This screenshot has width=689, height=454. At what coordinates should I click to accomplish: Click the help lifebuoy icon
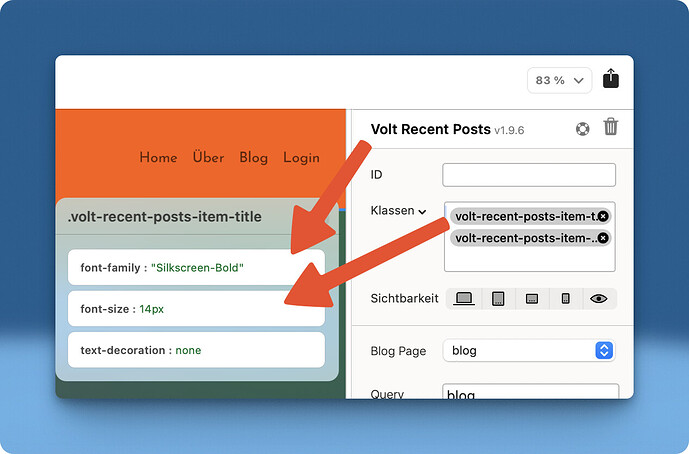pyautogui.click(x=583, y=128)
